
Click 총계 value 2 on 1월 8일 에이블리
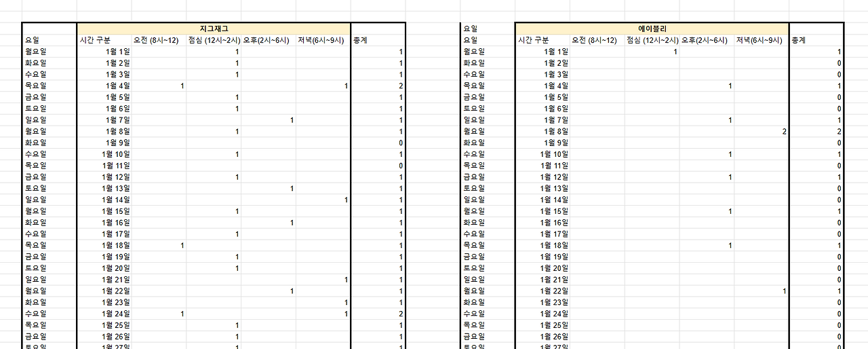pos(840,131)
